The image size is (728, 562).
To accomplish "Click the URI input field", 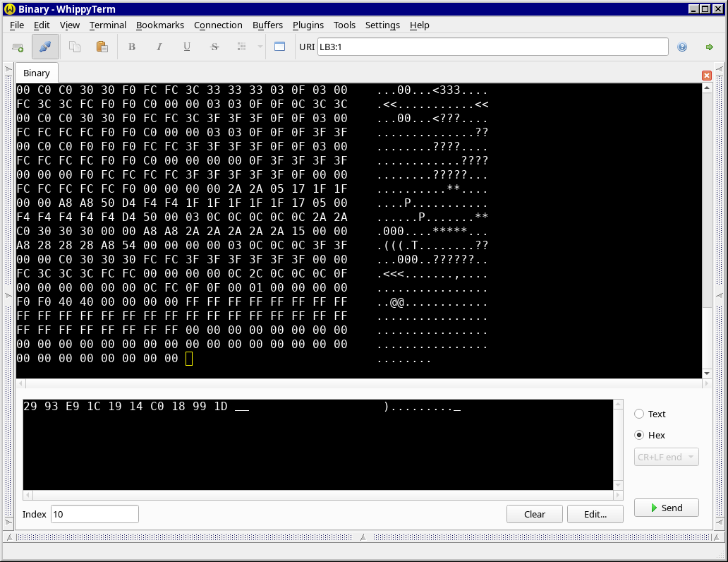I will [492, 47].
